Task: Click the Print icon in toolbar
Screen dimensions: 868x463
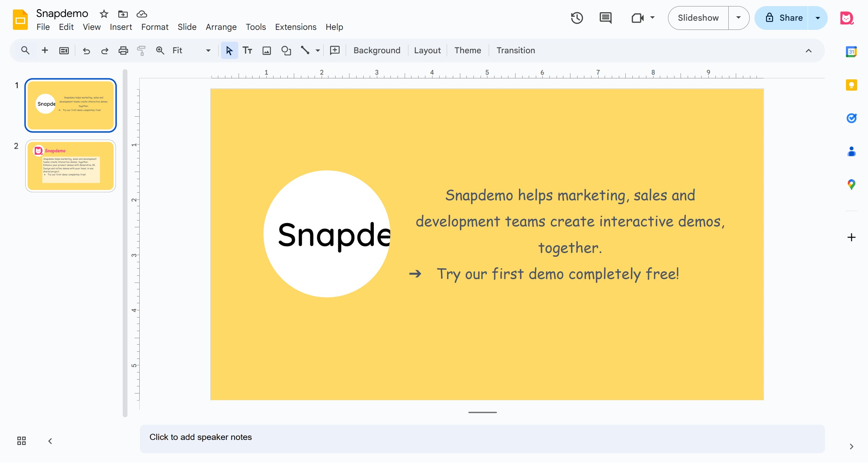Action: click(x=123, y=51)
